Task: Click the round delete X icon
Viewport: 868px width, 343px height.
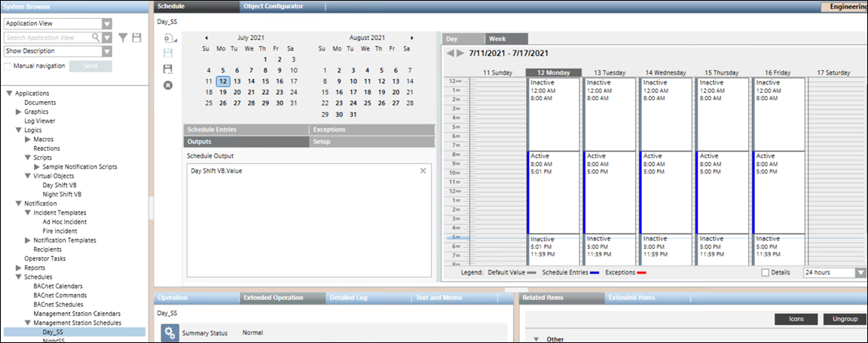Action: (x=167, y=84)
